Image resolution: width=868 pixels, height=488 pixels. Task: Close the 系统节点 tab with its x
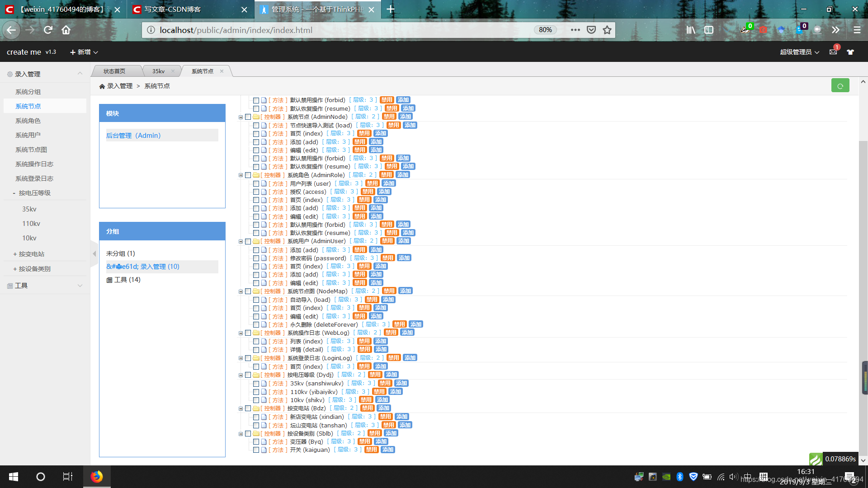pyautogui.click(x=222, y=71)
